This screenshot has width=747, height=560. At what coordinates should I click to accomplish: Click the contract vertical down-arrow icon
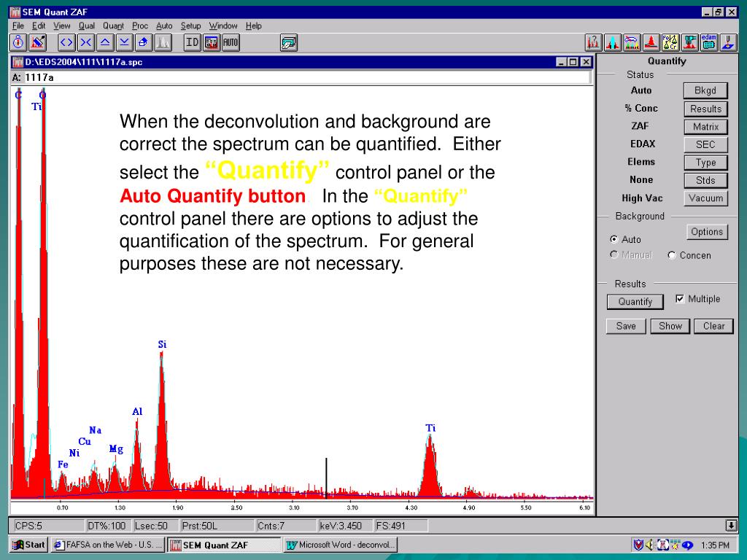[124, 42]
